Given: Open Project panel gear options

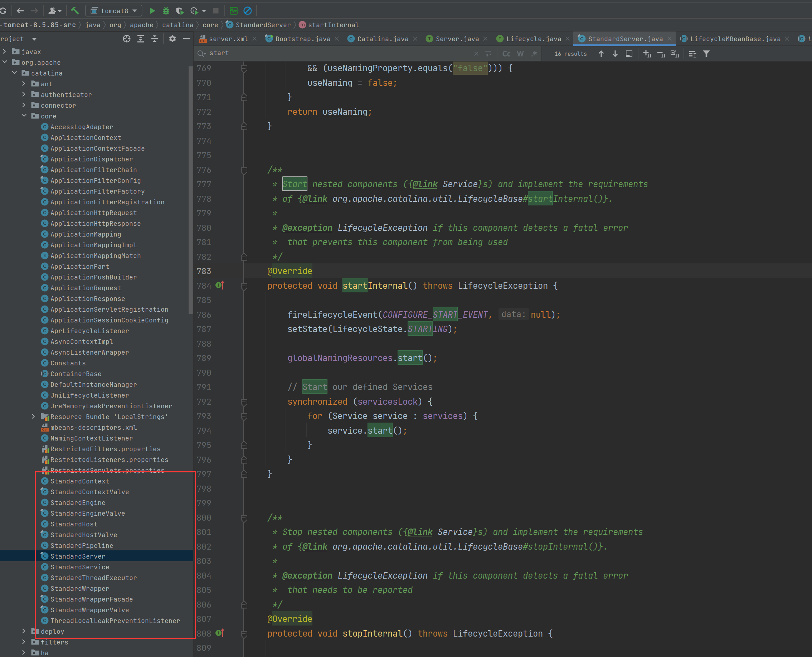Looking at the screenshot, I should [172, 39].
